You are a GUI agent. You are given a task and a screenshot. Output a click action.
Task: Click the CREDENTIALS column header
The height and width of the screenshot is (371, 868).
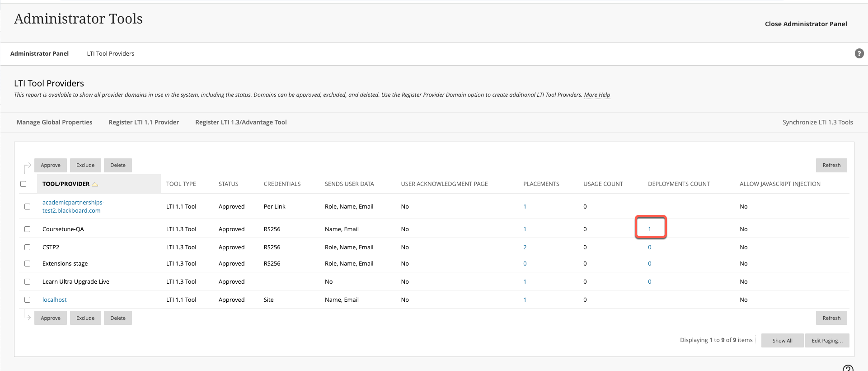click(282, 184)
